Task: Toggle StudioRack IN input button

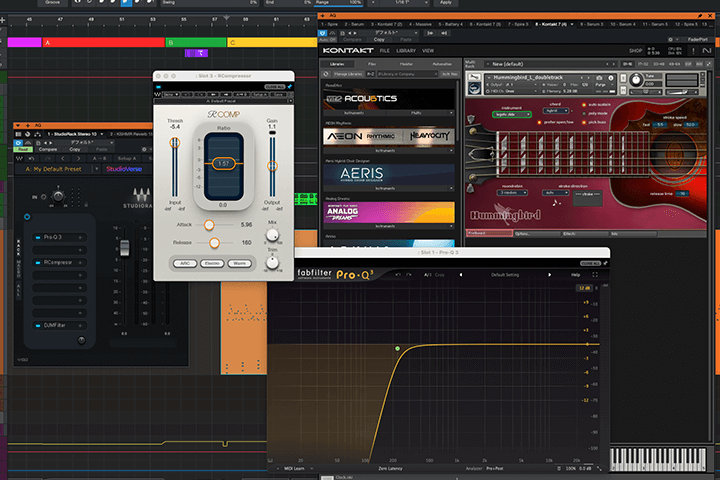Action: [x=44, y=197]
